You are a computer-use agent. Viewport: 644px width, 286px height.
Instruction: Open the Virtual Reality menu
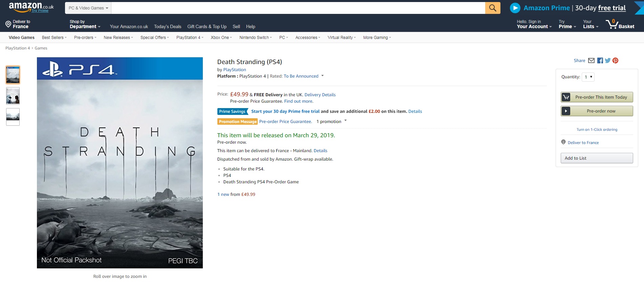click(342, 38)
